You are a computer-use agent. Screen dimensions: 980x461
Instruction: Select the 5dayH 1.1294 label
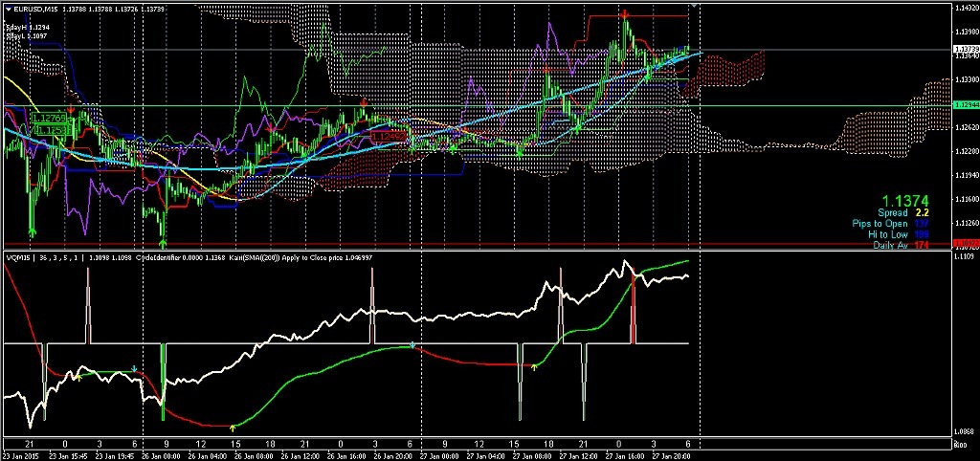click(x=26, y=28)
